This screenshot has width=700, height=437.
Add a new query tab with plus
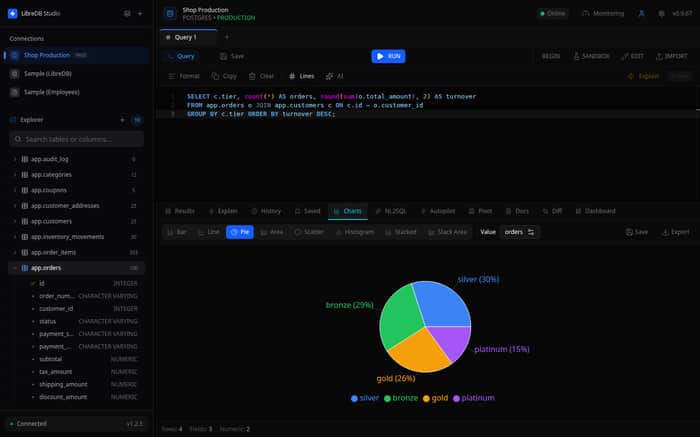[x=227, y=37]
